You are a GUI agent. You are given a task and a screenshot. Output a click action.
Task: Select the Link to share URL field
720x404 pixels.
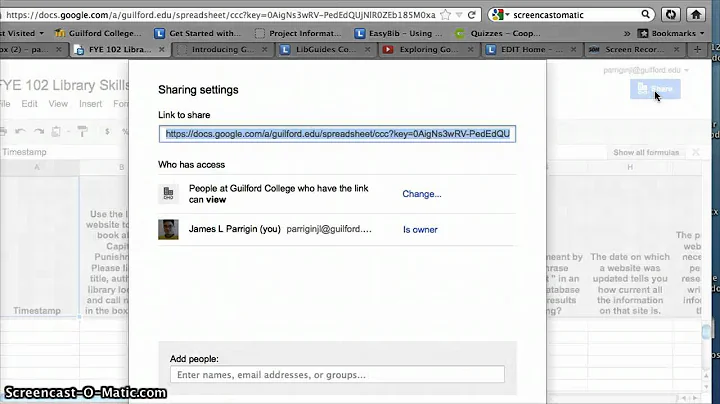338,134
